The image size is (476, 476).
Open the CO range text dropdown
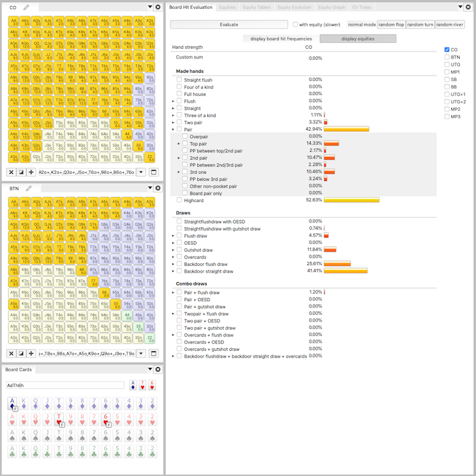tap(141, 172)
